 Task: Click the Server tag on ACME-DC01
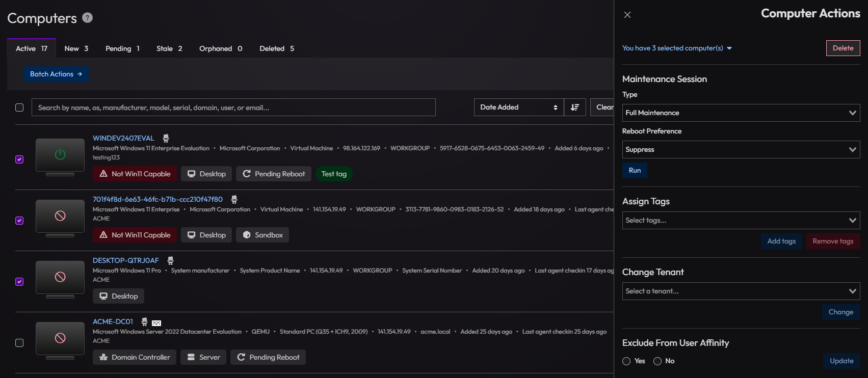point(203,357)
